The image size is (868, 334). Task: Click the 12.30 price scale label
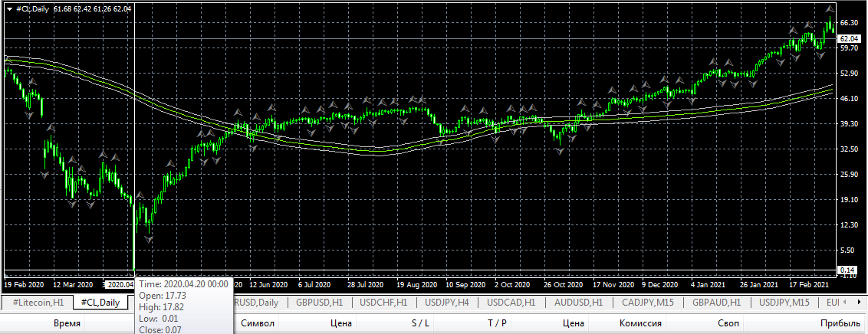click(849, 225)
